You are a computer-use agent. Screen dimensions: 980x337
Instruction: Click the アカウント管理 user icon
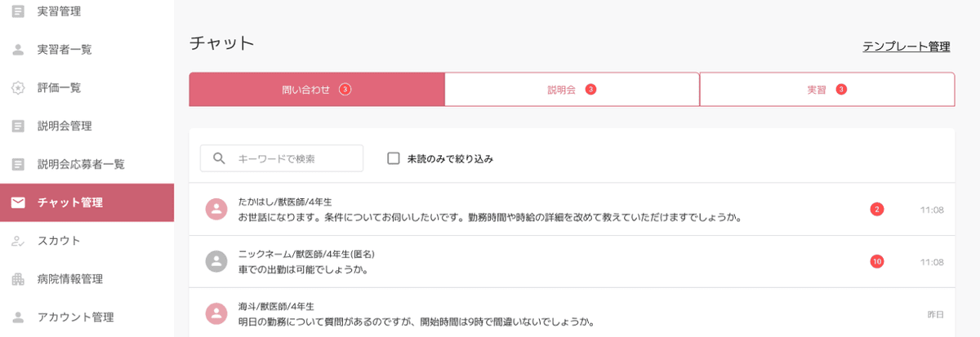[18, 317]
